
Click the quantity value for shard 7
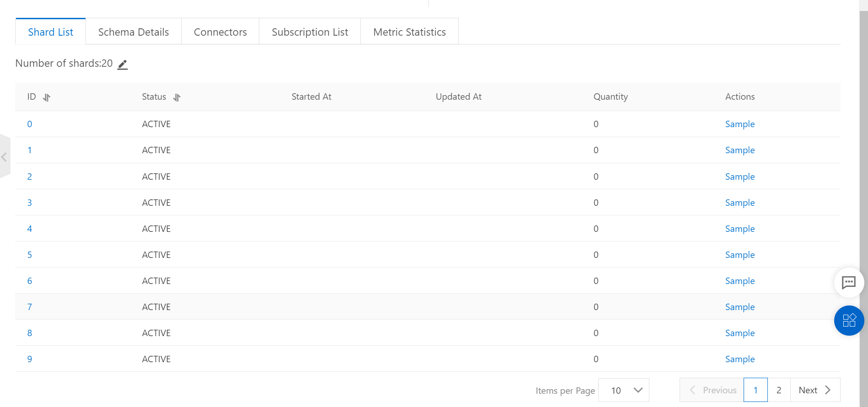pos(596,307)
